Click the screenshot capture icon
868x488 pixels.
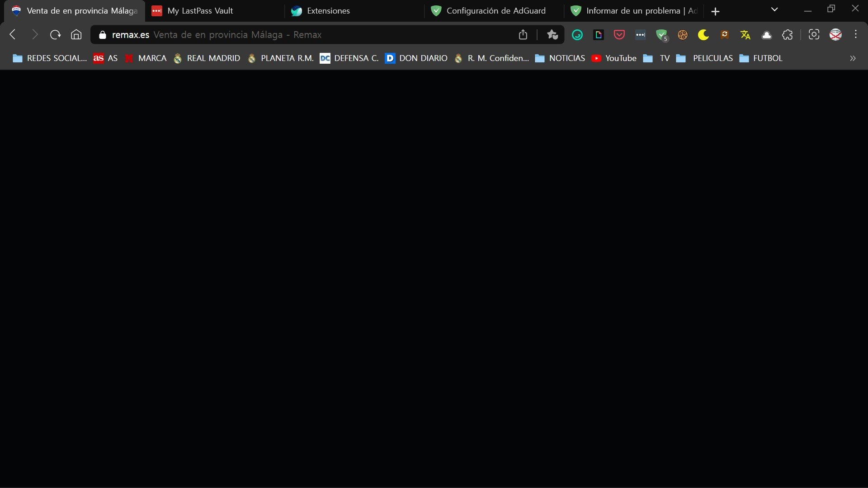pos(814,35)
